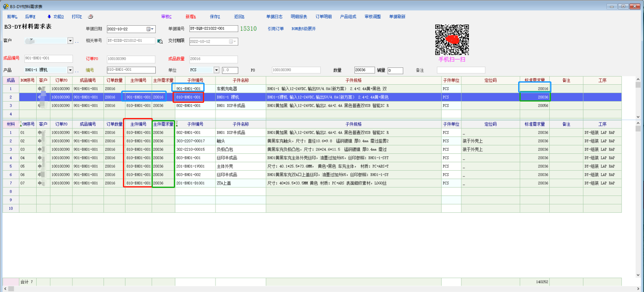644x292 pixels.
Task: Save the form with 保存
Action: [215, 17]
